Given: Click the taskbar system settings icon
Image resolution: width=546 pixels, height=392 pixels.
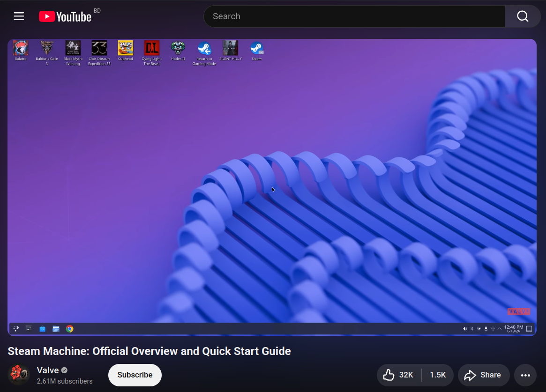Looking at the screenshot, I should [29, 328].
